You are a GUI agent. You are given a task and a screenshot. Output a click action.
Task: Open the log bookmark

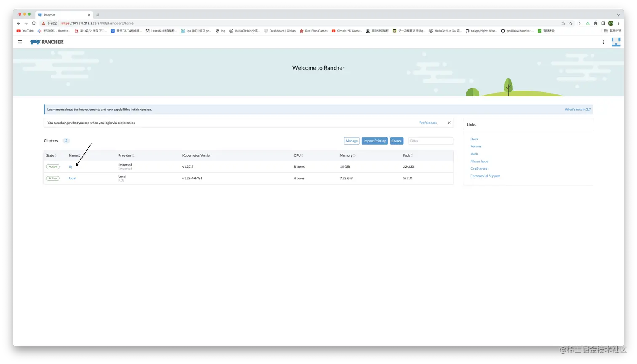coord(220,31)
